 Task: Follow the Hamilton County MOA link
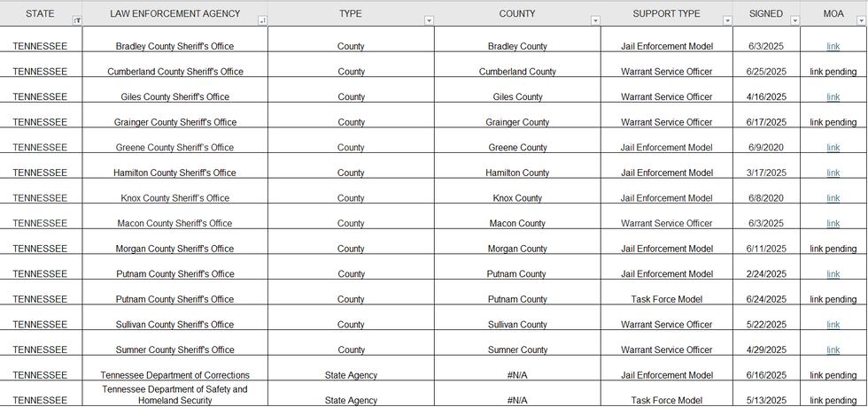[833, 173]
